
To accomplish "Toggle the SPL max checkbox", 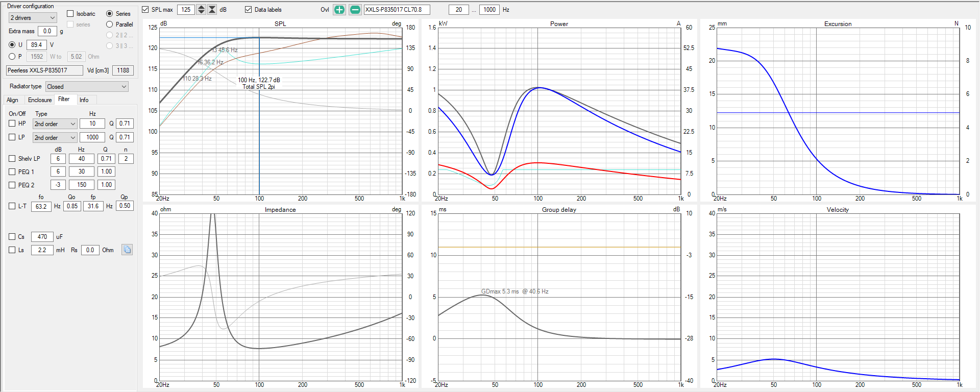I will pyautogui.click(x=145, y=10).
